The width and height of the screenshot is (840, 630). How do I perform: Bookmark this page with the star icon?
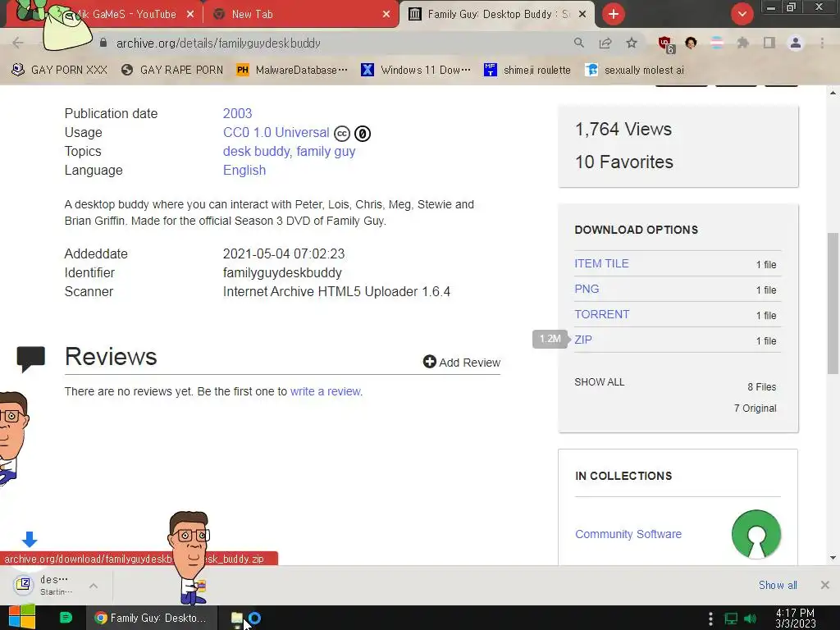pos(632,43)
